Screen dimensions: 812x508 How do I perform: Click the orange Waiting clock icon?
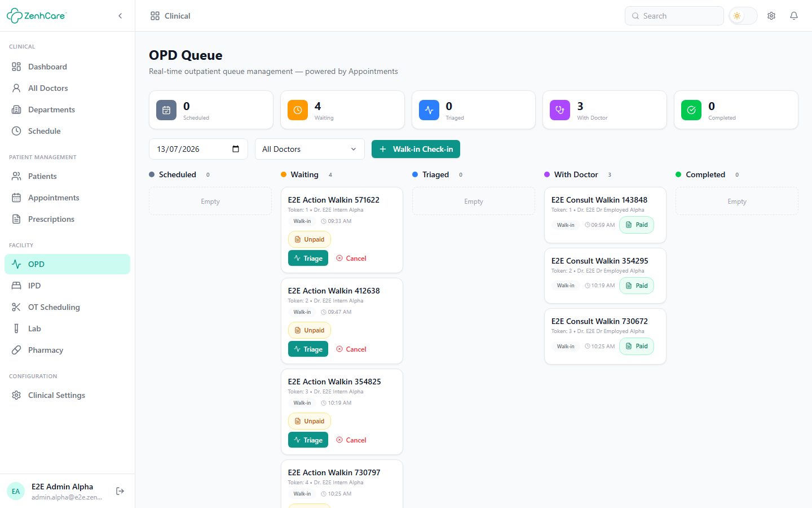click(298, 110)
